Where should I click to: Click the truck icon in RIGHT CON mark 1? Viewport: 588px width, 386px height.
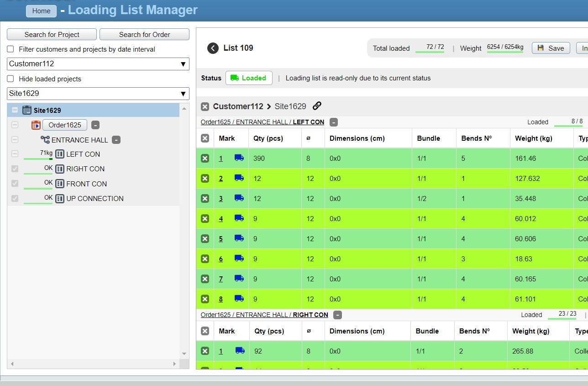(x=240, y=351)
